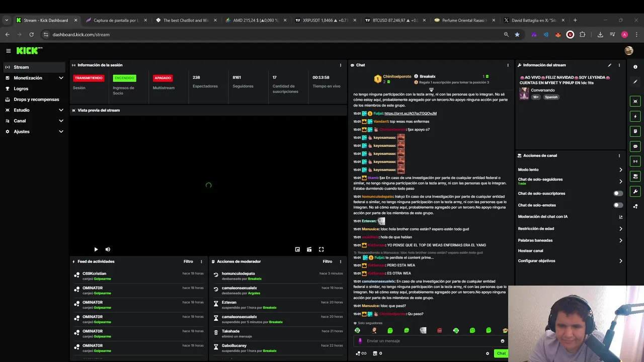Open chat settings gear icon
Viewport: 644px width, 362px height.
[488, 353]
